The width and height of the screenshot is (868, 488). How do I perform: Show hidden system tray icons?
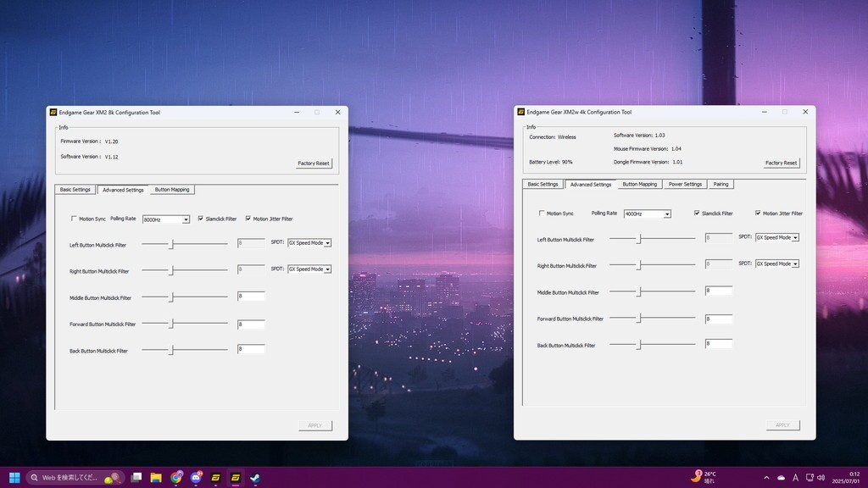[766, 478]
